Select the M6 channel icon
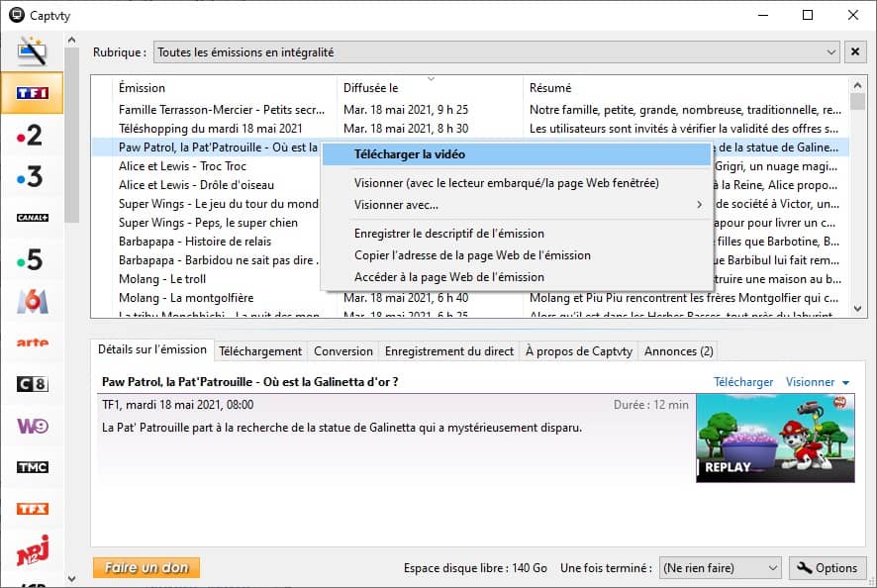The image size is (877, 588). (x=32, y=301)
